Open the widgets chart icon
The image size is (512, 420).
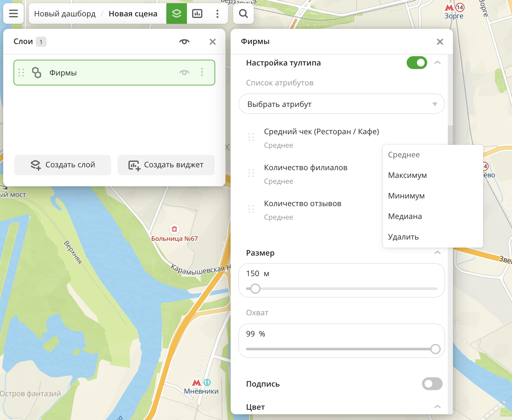pyautogui.click(x=197, y=13)
